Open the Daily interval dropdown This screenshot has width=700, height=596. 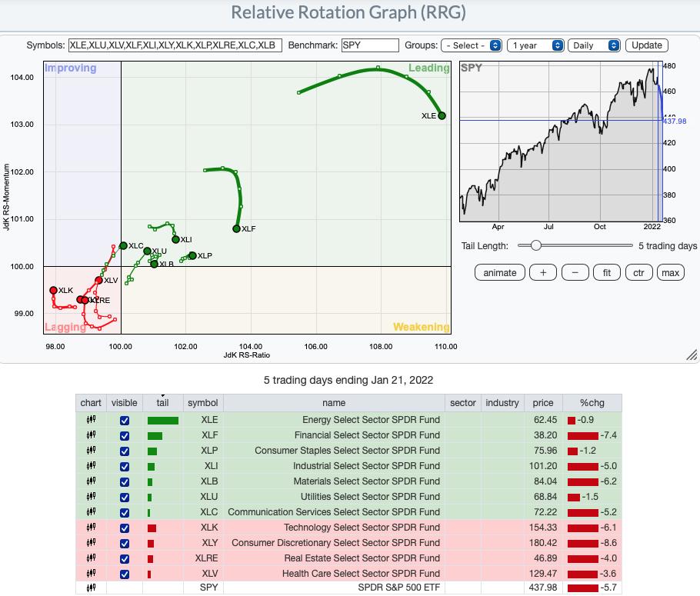pyautogui.click(x=595, y=45)
